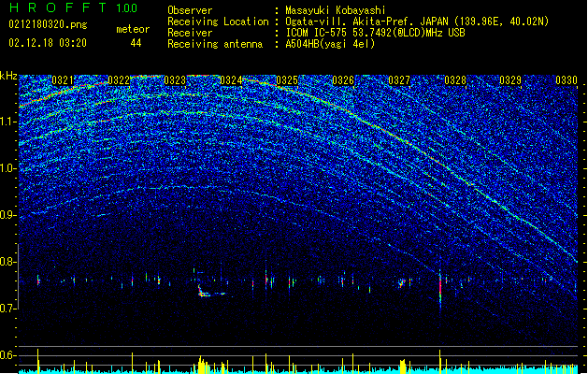The width and height of the screenshot is (588, 374).
Task: Click the L-shaped meteor echo near 0324
Action: click(212, 291)
